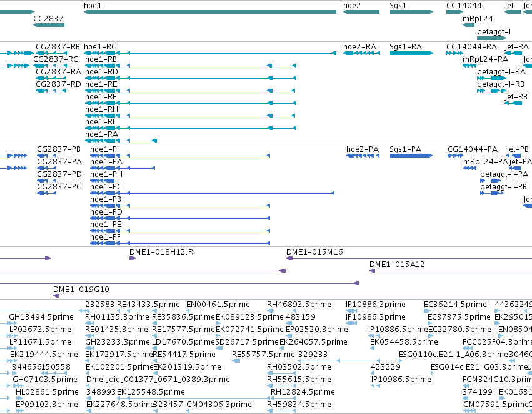This screenshot has width=532, height=414.
Task: Select the Sgs1-RA transcript
Action: 411,53
